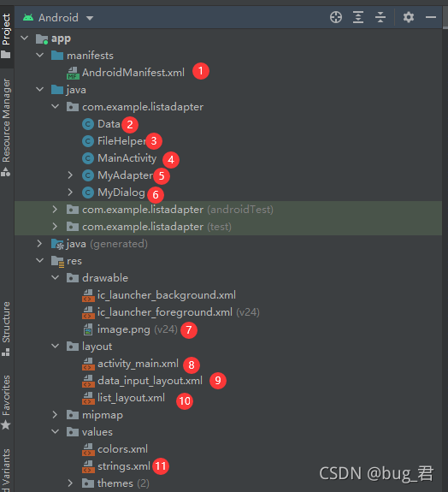Screen dimensions: 448x492
Task: Collapse the drawable folder
Action: point(56,278)
